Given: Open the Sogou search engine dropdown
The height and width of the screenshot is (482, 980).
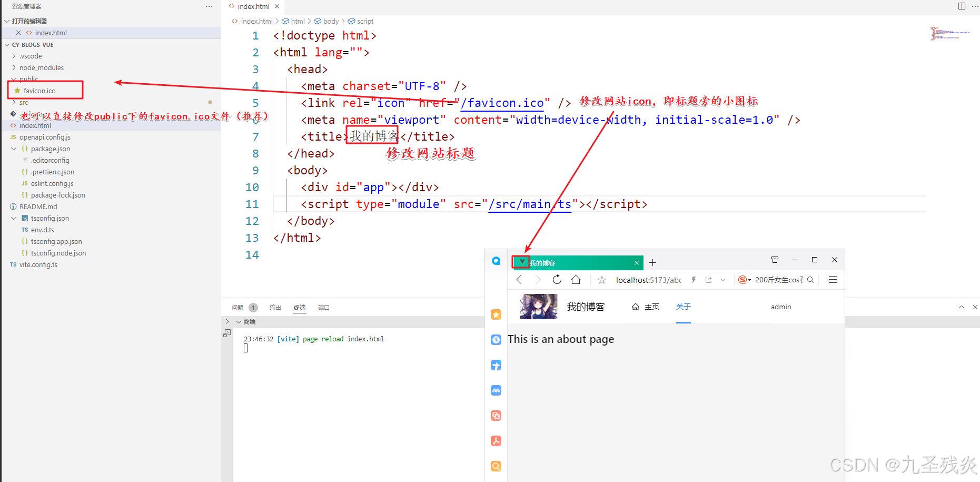Looking at the screenshot, I should [744, 280].
